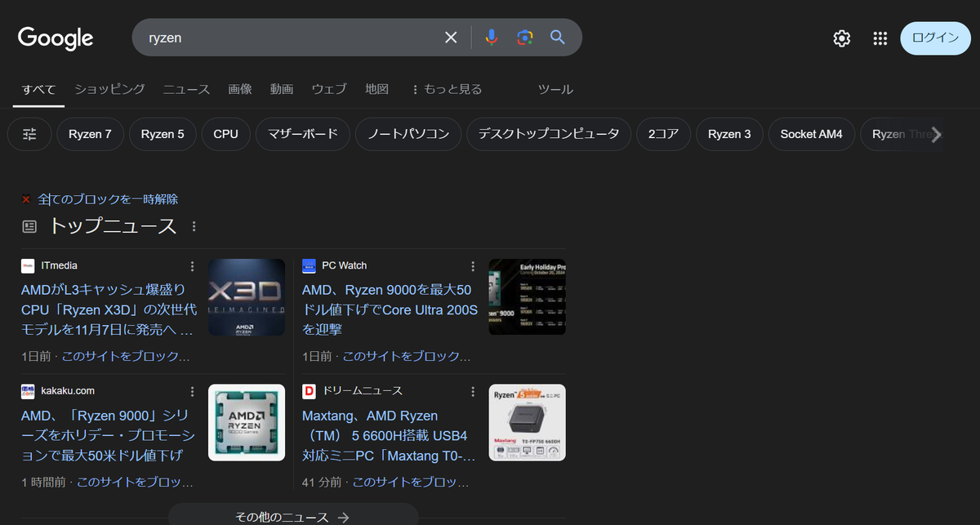
Task: Select the すべて tab
Action: pos(38,89)
